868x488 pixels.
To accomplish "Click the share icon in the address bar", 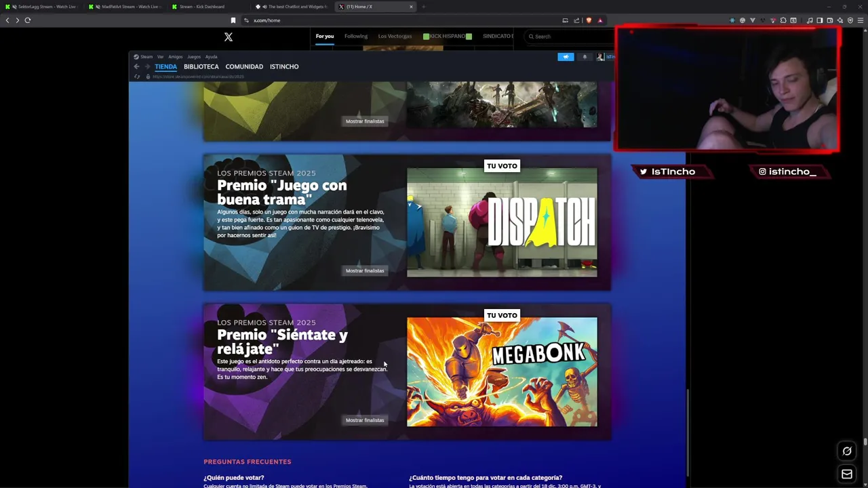I will point(576,20).
